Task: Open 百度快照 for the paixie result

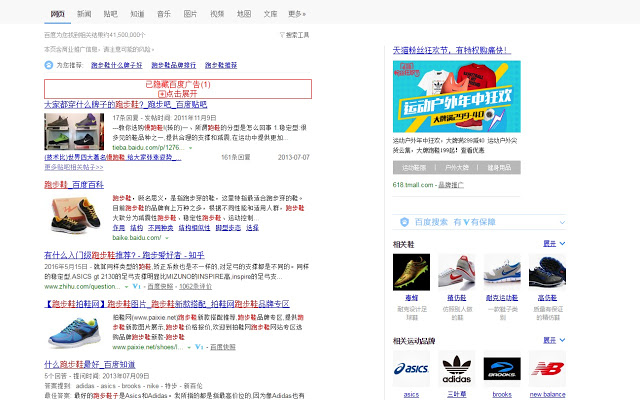Action: pos(223,347)
